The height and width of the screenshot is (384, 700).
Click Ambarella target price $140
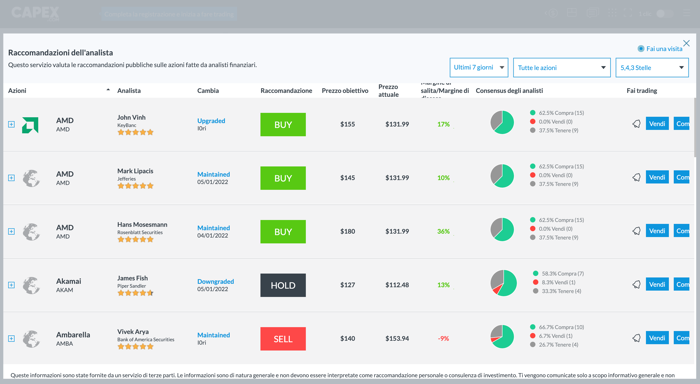(x=348, y=338)
